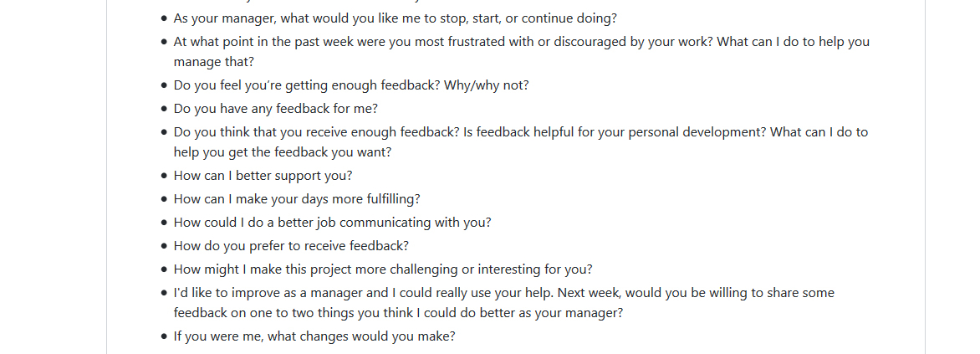Select 'Do you have any feedback for me?'

click(x=276, y=109)
